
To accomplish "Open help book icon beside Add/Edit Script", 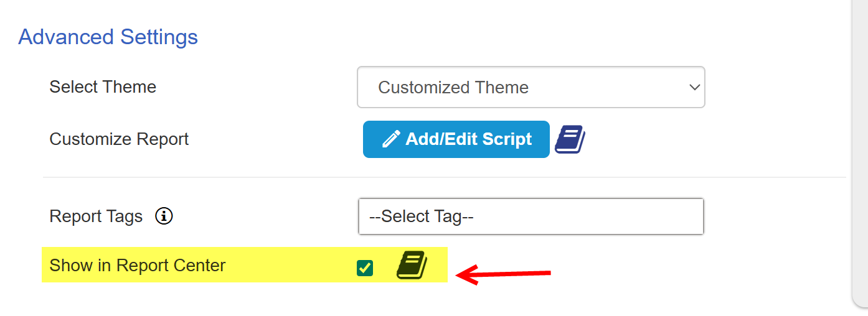I will click(570, 139).
